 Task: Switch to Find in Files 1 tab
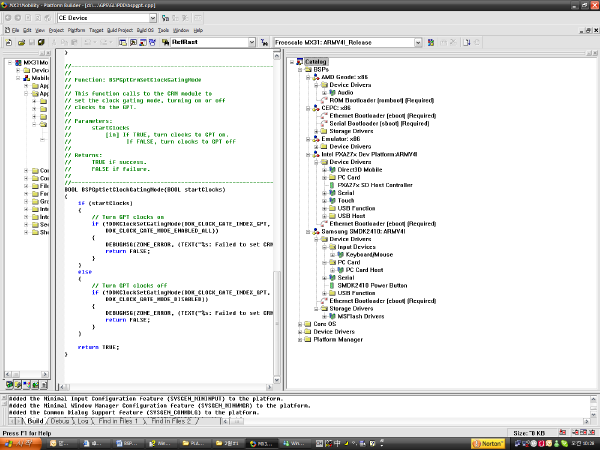(x=118, y=421)
